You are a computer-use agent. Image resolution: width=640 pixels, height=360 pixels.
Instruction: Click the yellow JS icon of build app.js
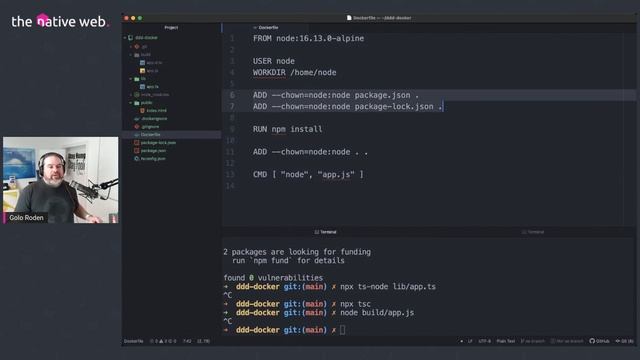[142, 71]
